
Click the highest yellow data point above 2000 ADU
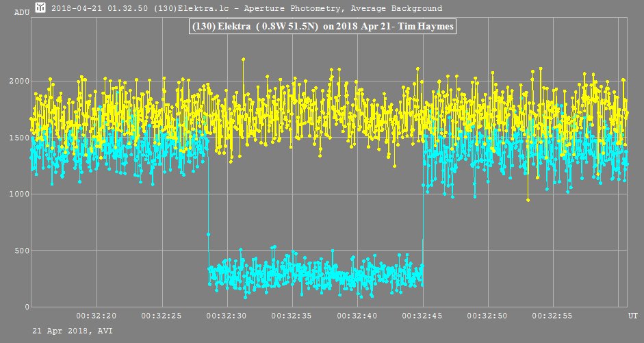pyautogui.click(x=243, y=60)
